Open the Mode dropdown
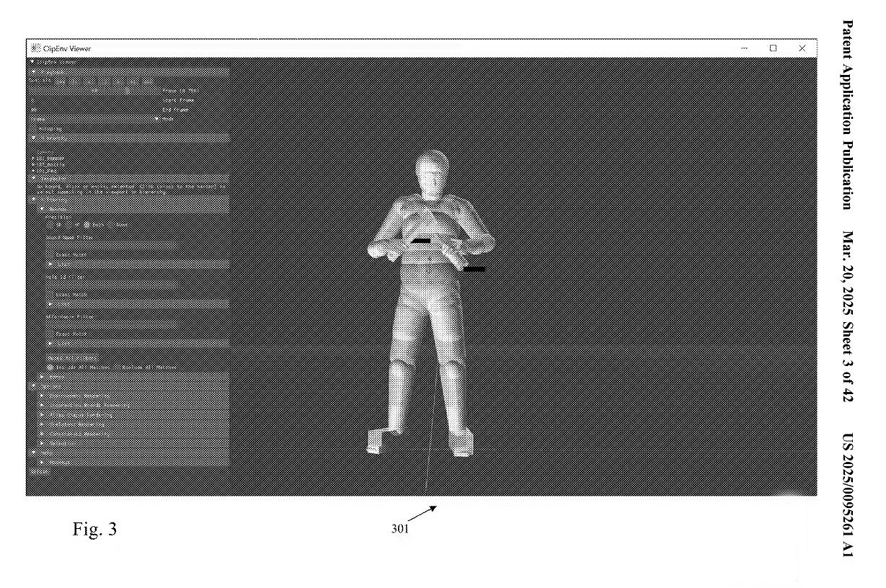Screen dimensions: 886x588 (x=158, y=119)
